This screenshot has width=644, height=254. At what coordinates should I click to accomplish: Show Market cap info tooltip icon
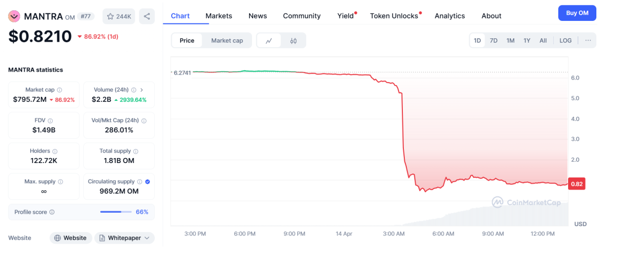(x=60, y=90)
